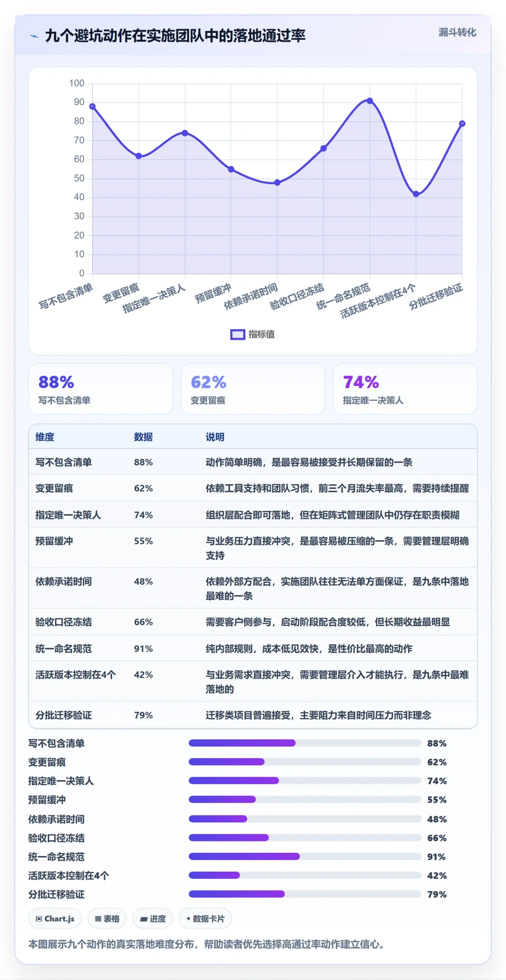Viewport: 506px width, 980px height.
Task: Click the 数据 table column header
Action: (143, 437)
